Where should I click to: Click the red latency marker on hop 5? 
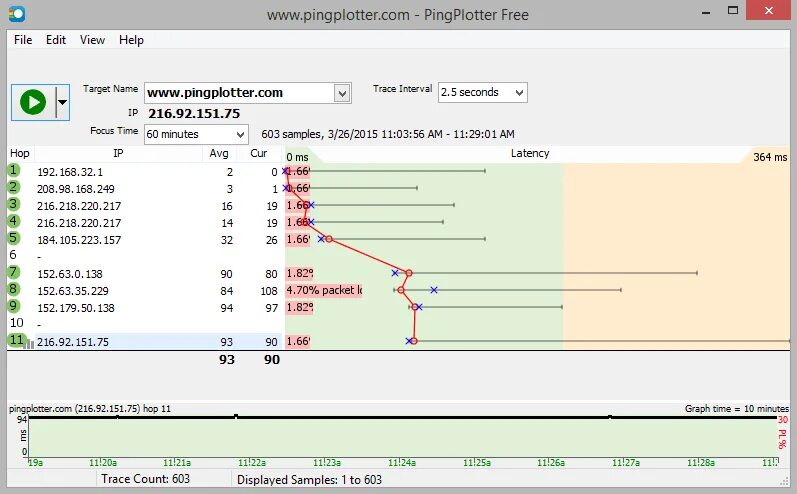pyautogui.click(x=329, y=239)
